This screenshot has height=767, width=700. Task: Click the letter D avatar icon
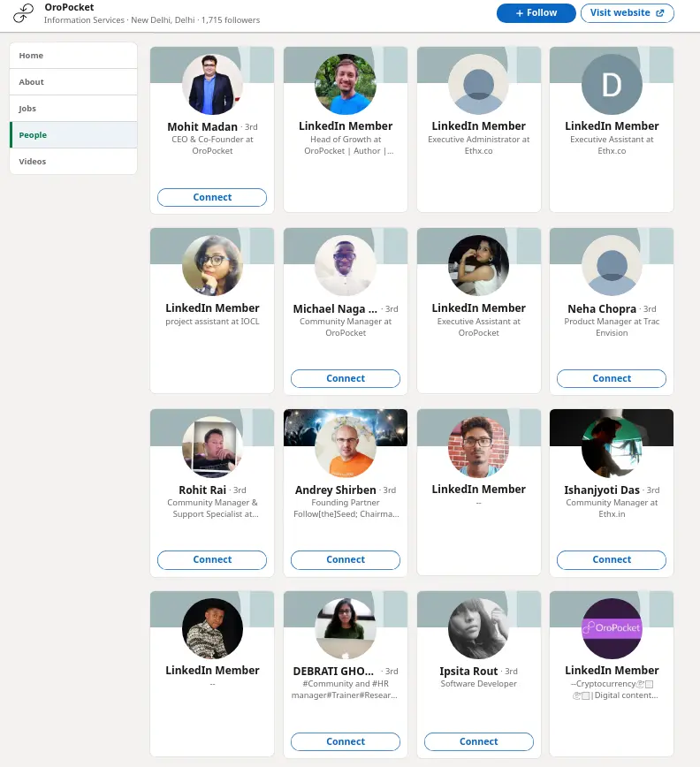(612, 84)
